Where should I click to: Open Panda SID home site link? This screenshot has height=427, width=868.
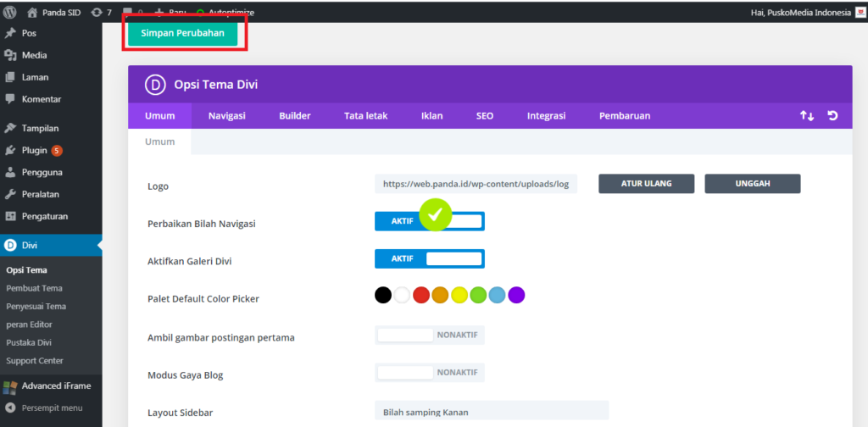[x=53, y=12]
